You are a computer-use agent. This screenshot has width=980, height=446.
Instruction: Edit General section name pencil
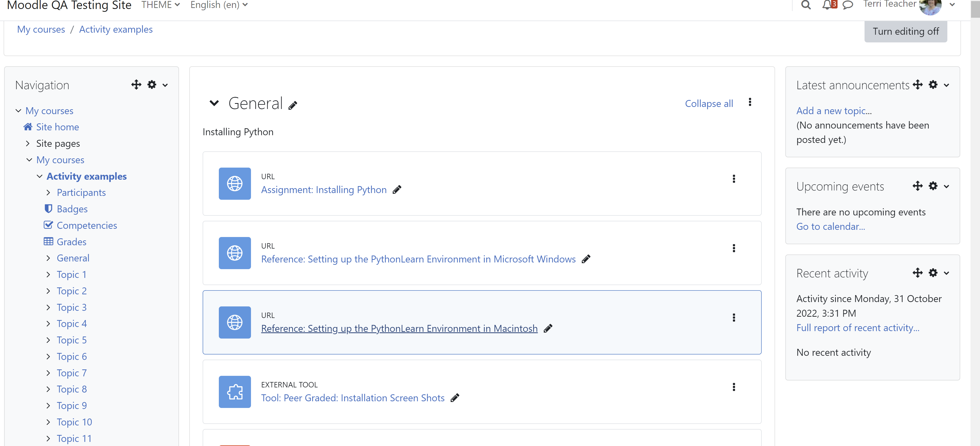(293, 105)
